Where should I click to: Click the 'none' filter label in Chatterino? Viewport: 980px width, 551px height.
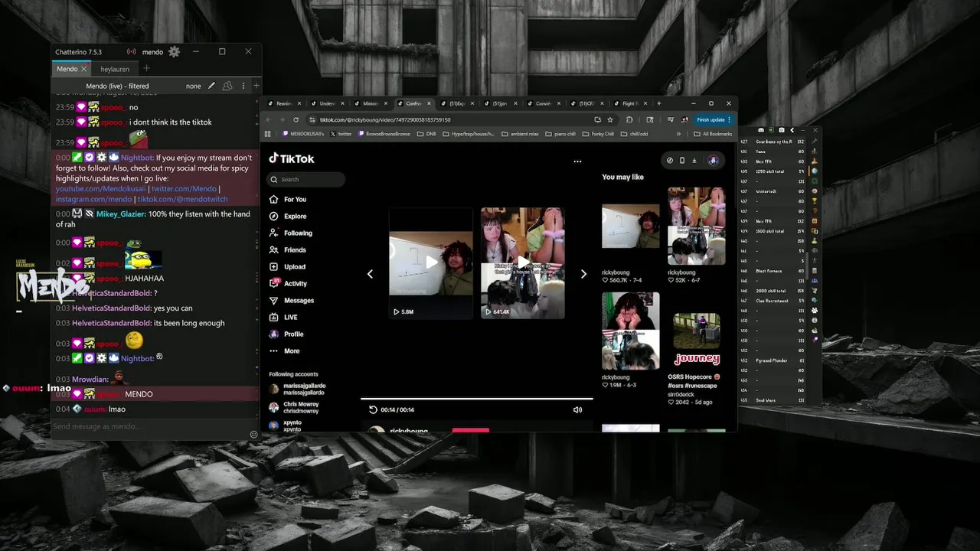[193, 86]
